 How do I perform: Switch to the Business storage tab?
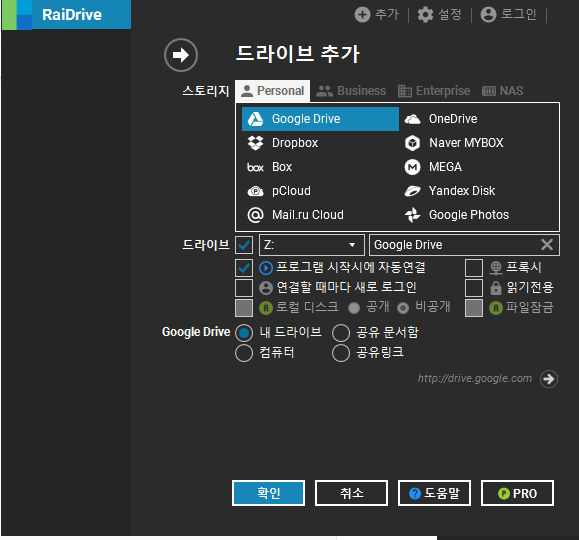[x=351, y=91]
